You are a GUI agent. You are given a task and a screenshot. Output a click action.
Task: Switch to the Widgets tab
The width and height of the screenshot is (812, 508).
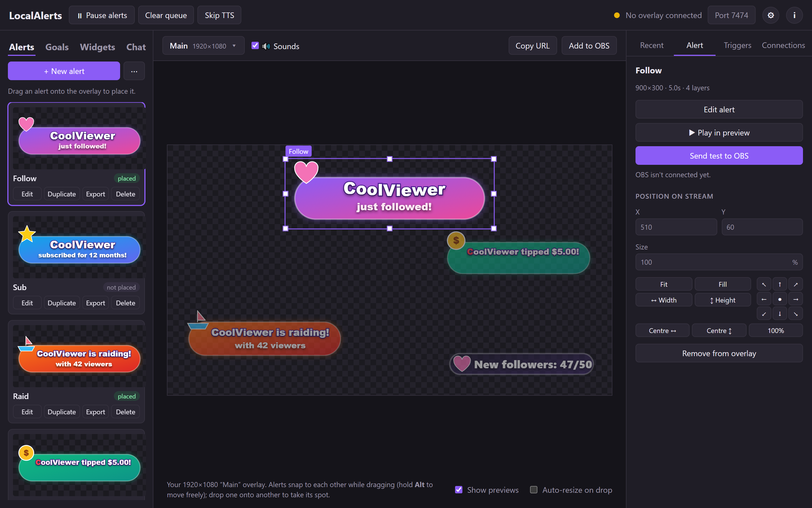click(97, 47)
